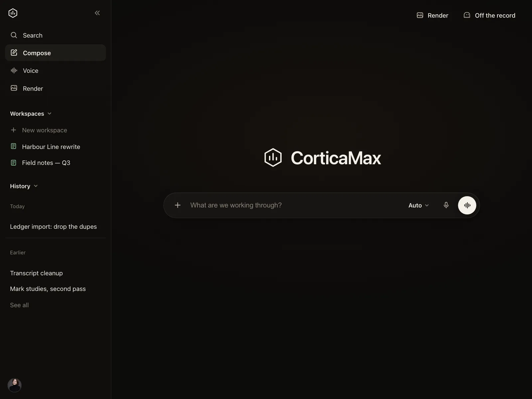
Task: Collapse the sidebar with double-chevron icon
Action: pos(97,13)
